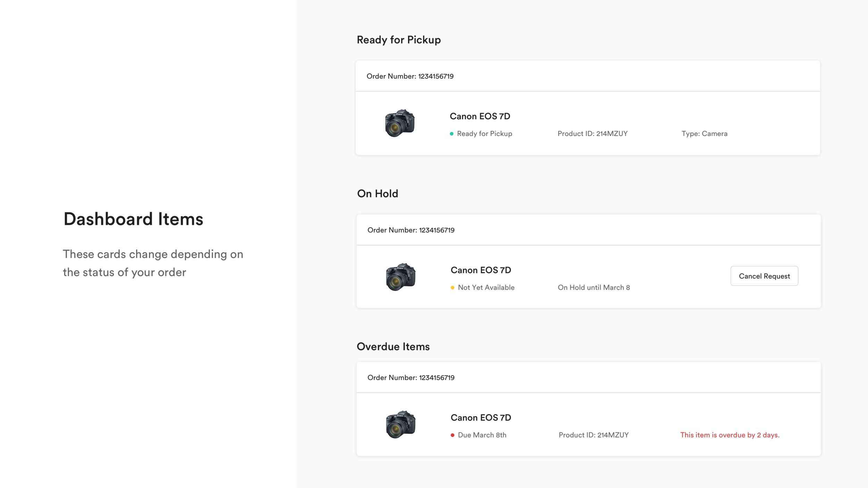This screenshot has height=488, width=868.
Task: Click 'This item is overdue by 2 days.' warning
Action: (730, 435)
